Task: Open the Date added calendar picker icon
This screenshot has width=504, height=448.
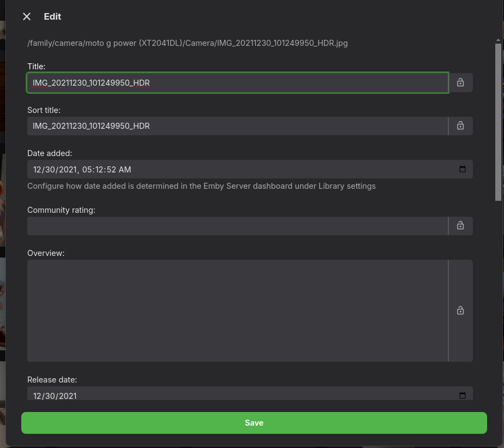Action: coord(463,169)
